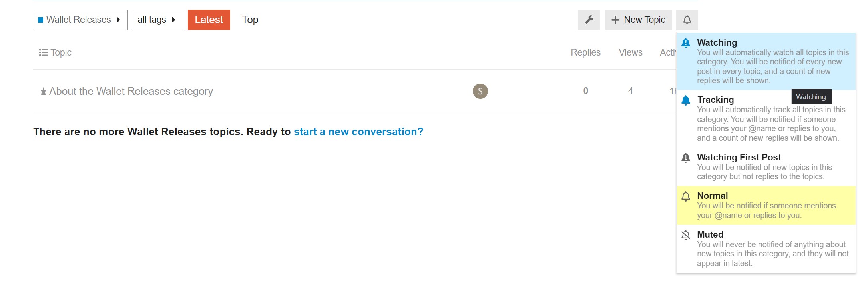
Task: Click the bell notification level button
Action: (x=687, y=20)
